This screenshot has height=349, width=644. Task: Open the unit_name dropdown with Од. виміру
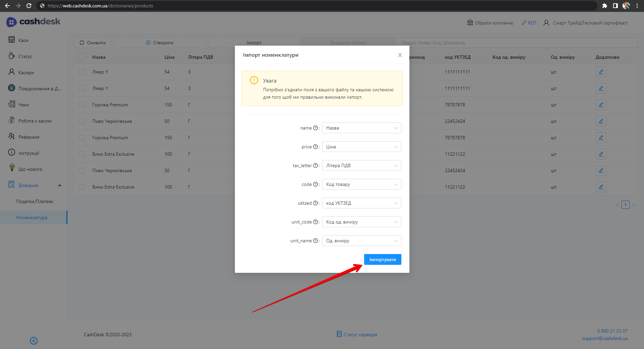pyautogui.click(x=361, y=241)
